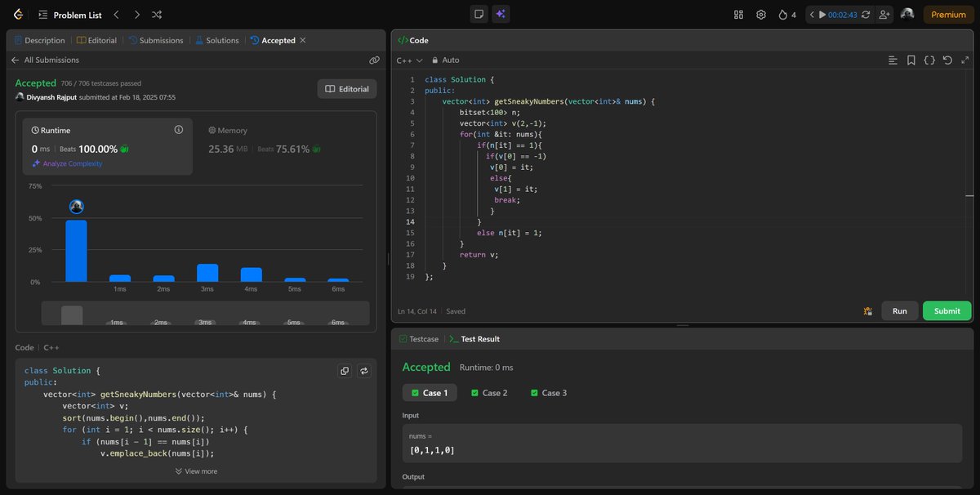980x495 pixels.
Task: Click the editor minimap scrollbar
Action: (969, 196)
